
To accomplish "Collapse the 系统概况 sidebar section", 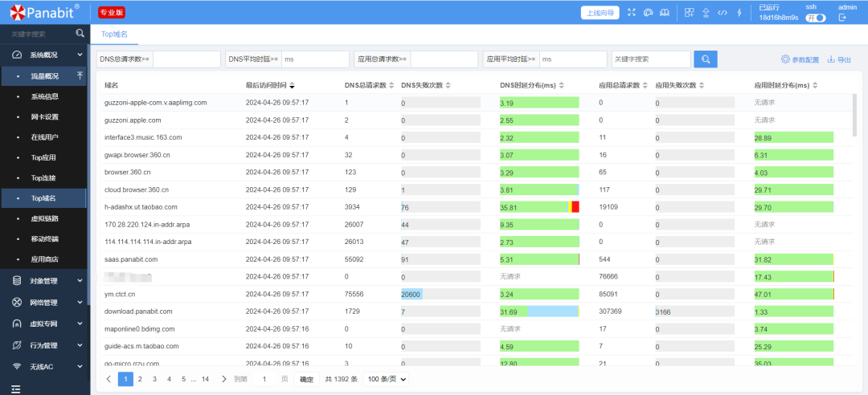I will point(80,55).
